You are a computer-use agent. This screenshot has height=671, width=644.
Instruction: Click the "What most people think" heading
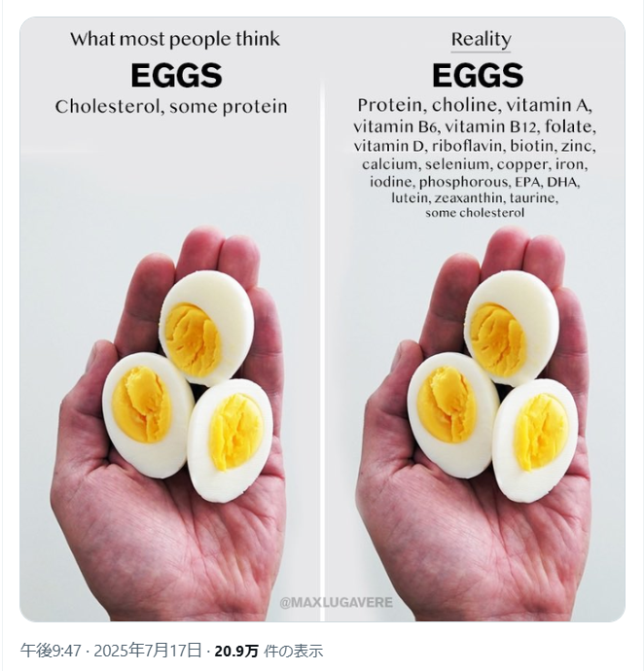pyautogui.click(x=174, y=40)
